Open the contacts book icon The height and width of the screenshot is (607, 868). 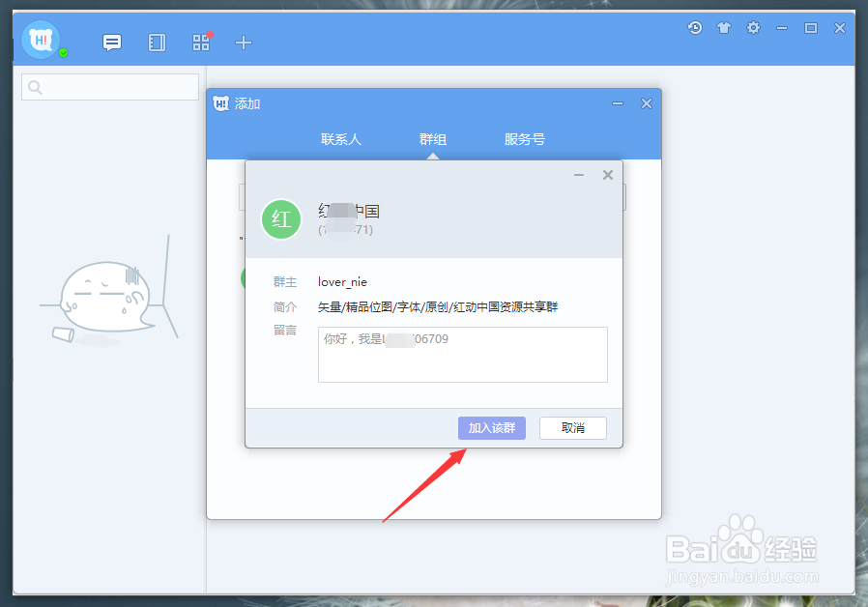157,43
